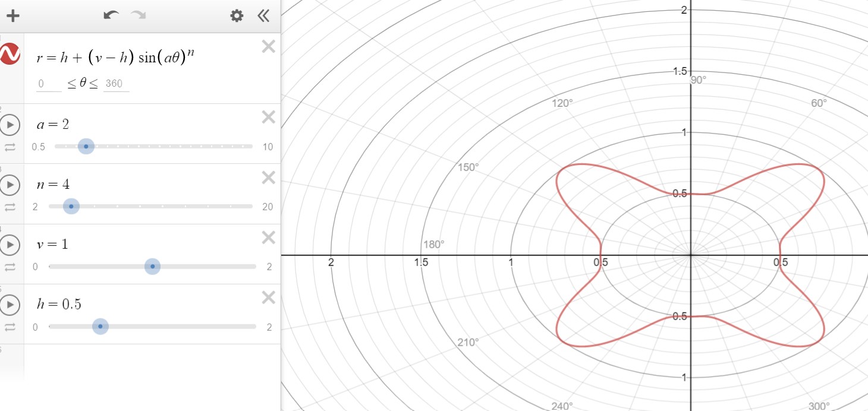Change loop mode for slider a
The width and height of the screenshot is (868, 411).
coord(10,147)
